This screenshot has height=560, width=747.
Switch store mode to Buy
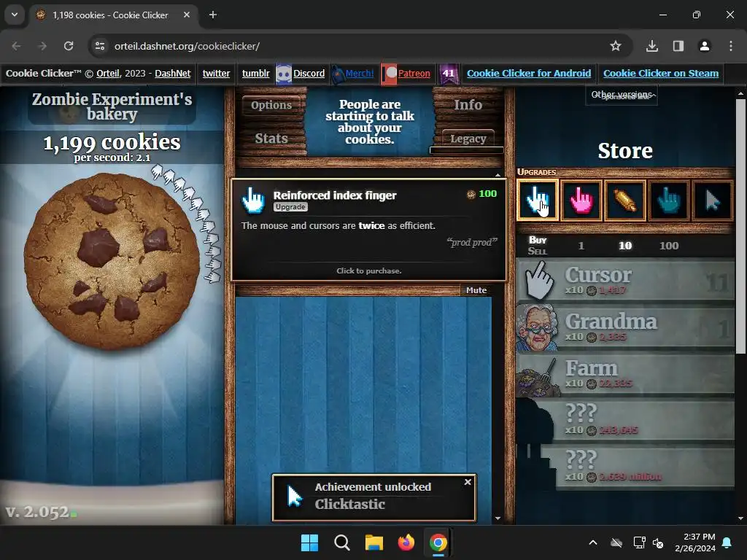[538, 240]
